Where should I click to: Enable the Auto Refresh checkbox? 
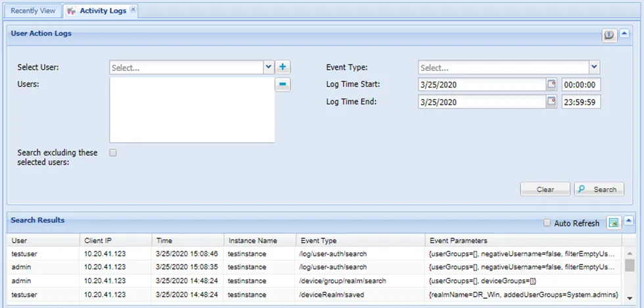[547, 223]
